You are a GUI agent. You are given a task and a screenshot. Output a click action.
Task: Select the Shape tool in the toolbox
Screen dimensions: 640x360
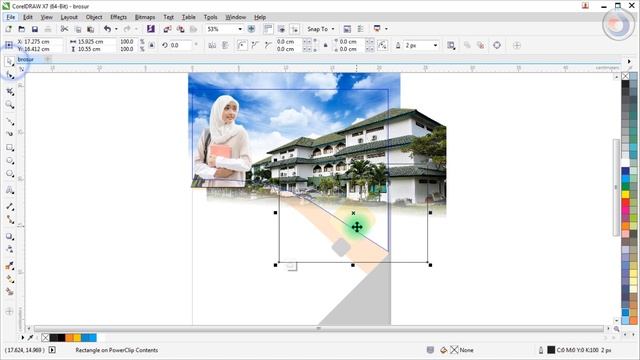tap(10, 75)
